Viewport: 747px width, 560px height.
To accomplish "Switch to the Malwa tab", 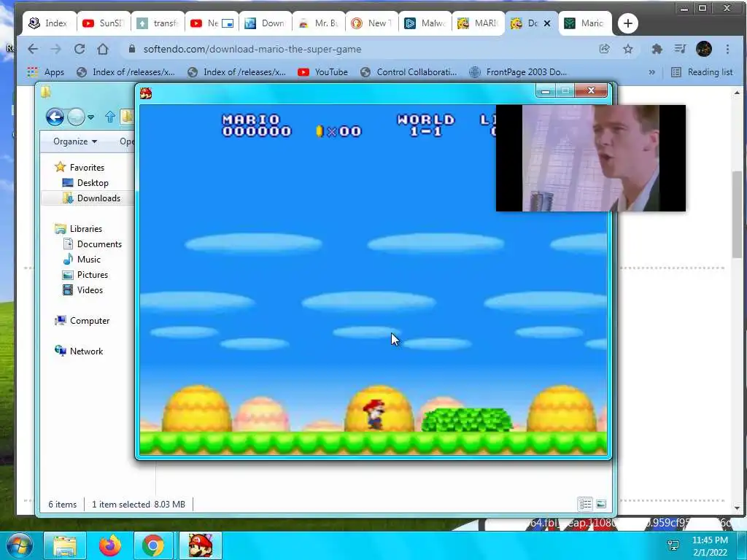I will (425, 23).
